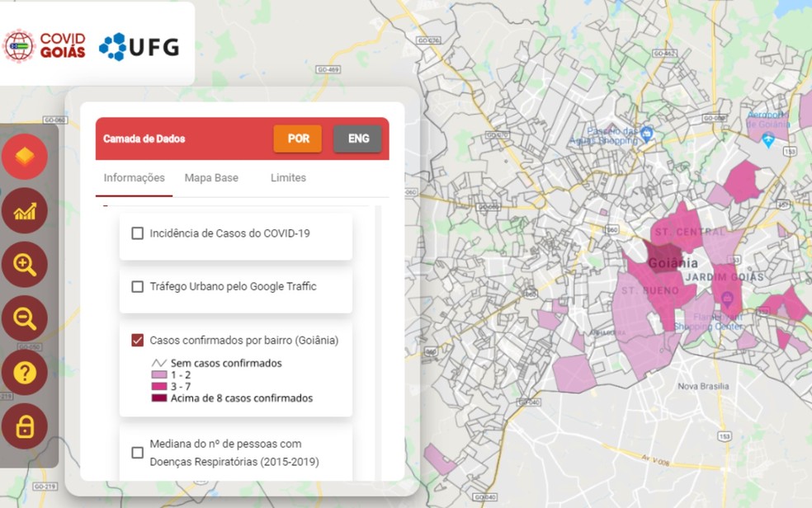This screenshot has width=812, height=508.
Task: Click the Flamboyant Shopping Center map pin
Action: (727, 299)
